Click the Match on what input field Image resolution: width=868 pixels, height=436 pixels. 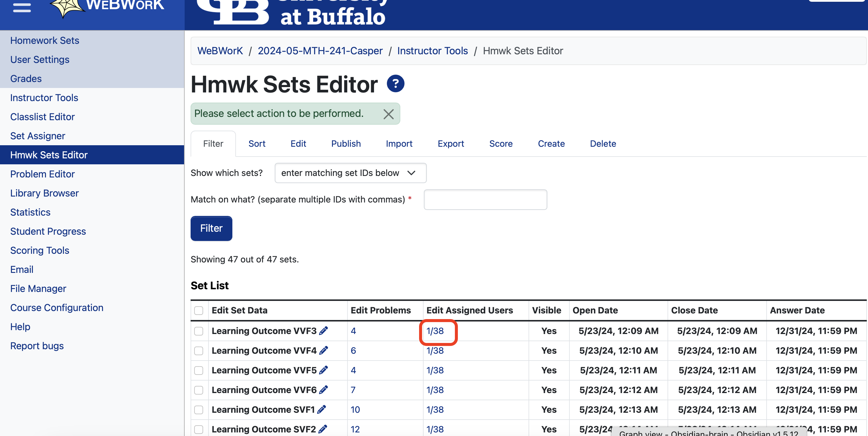click(x=485, y=200)
